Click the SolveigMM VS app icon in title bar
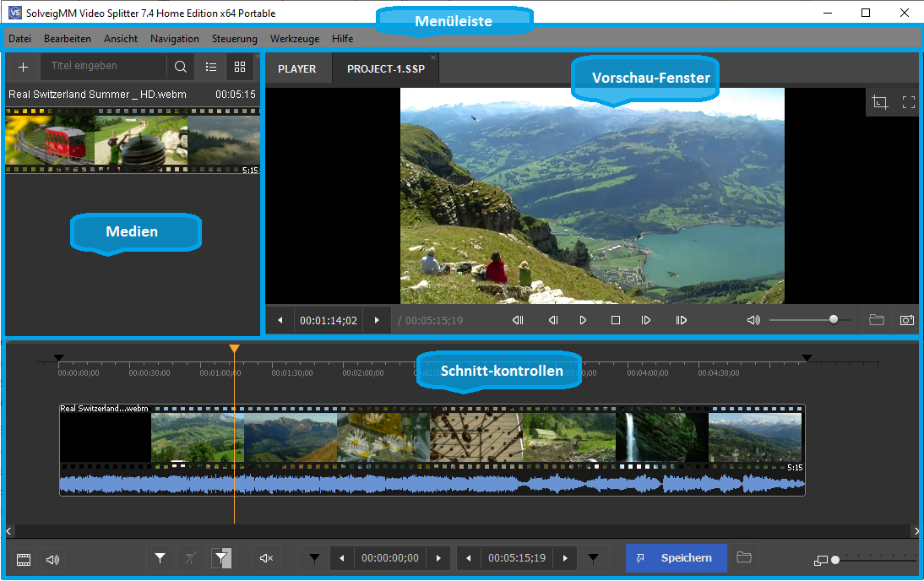This screenshot has height=581, width=924. pos(14,13)
